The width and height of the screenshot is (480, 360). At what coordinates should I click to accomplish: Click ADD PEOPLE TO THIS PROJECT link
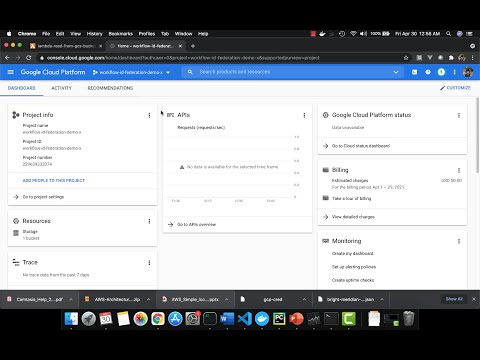(54, 180)
